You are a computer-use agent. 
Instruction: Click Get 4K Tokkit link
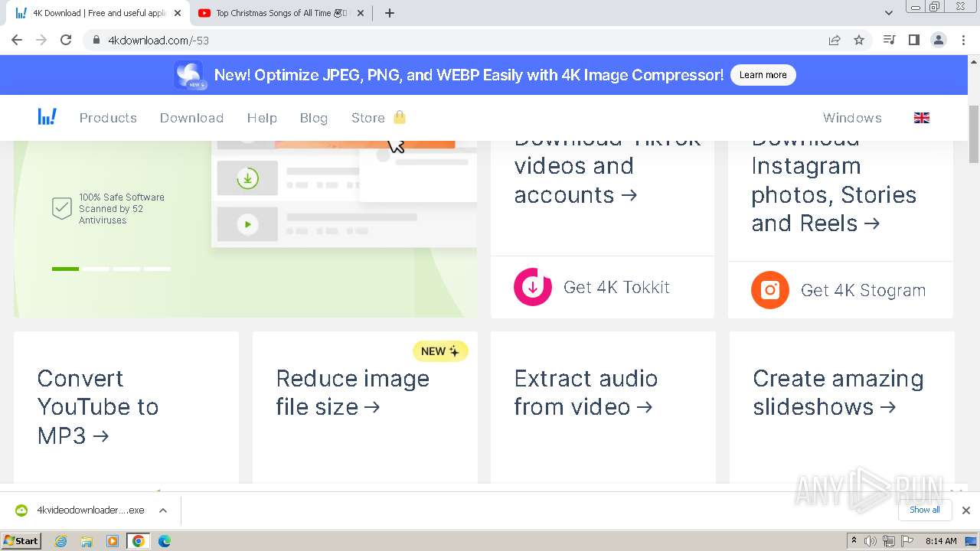coord(616,287)
